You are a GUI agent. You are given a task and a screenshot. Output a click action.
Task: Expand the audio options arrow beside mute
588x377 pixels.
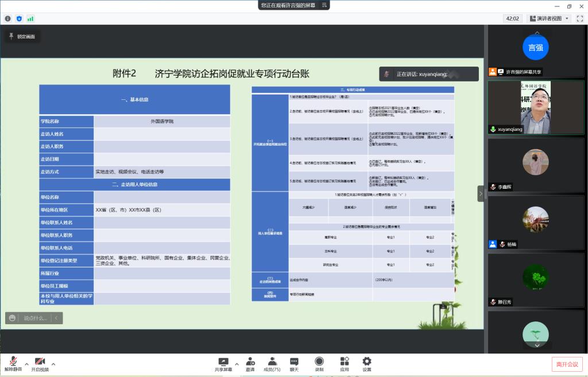[26, 364]
